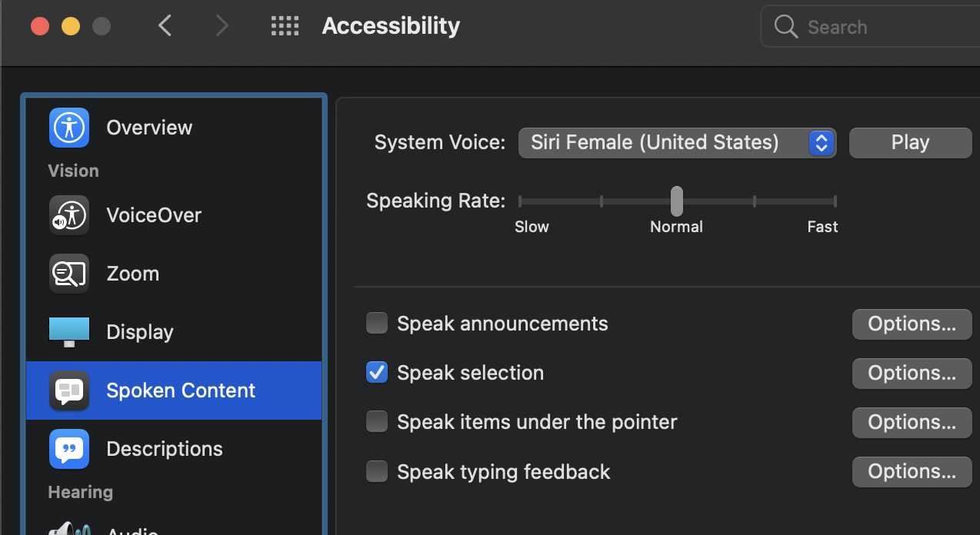Select the VoiceOver icon in sidebar
Image resolution: width=980 pixels, height=535 pixels.
click(x=69, y=215)
